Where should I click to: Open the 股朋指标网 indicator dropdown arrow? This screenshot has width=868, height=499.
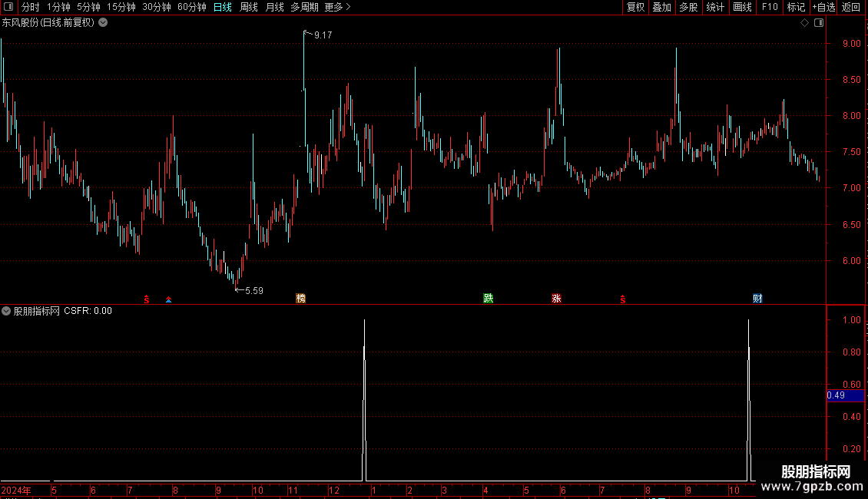tap(6, 311)
